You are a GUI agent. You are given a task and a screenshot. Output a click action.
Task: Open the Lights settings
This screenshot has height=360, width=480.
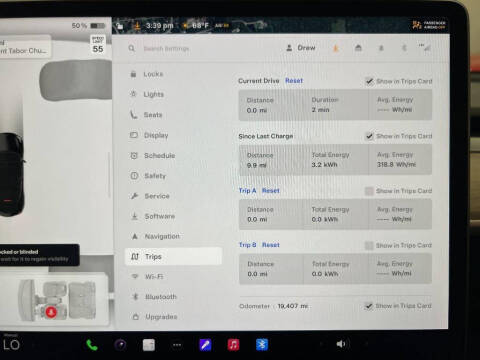[x=147, y=94]
